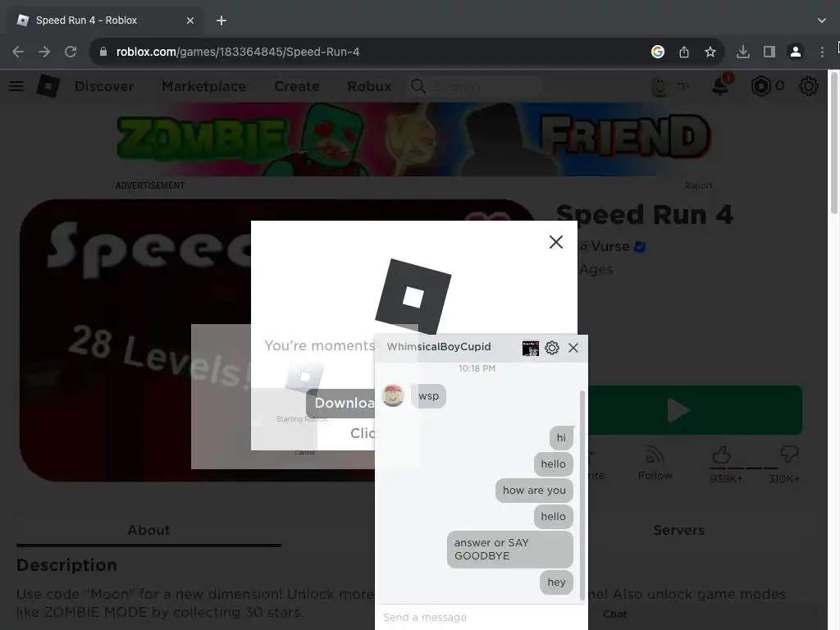Click the 'answer or SAY GOODBYE' message
The image size is (840, 630).
tap(510, 549)
